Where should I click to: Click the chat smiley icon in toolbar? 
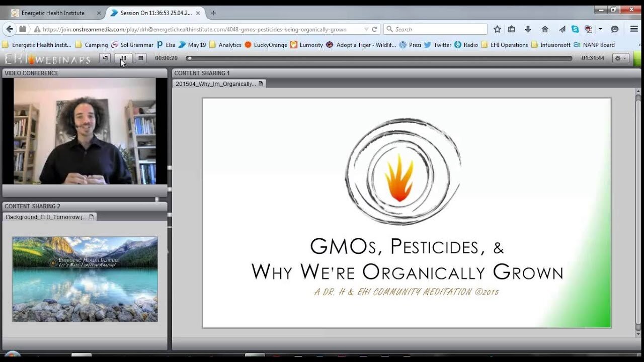click(614, 29)
